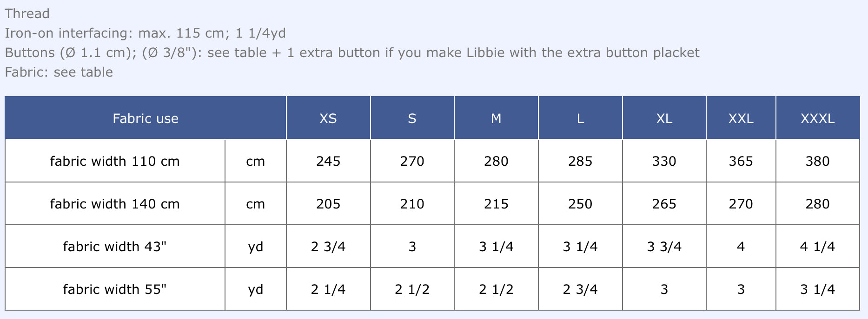The width and height of the screenshot is (868, 319).
Task: Select the XL size column header
Action: [x=664, y=118]
